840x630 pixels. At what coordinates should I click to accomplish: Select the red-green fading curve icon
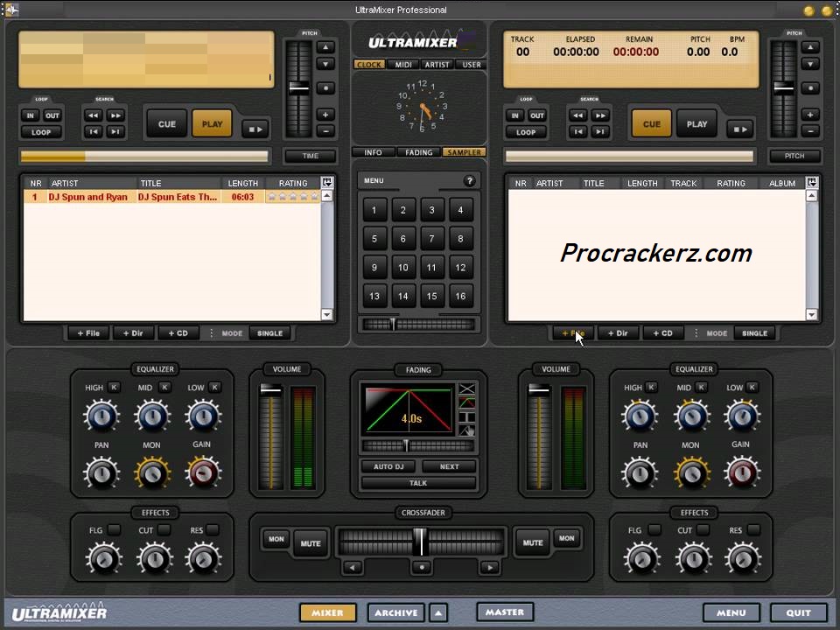pos(466,402)
